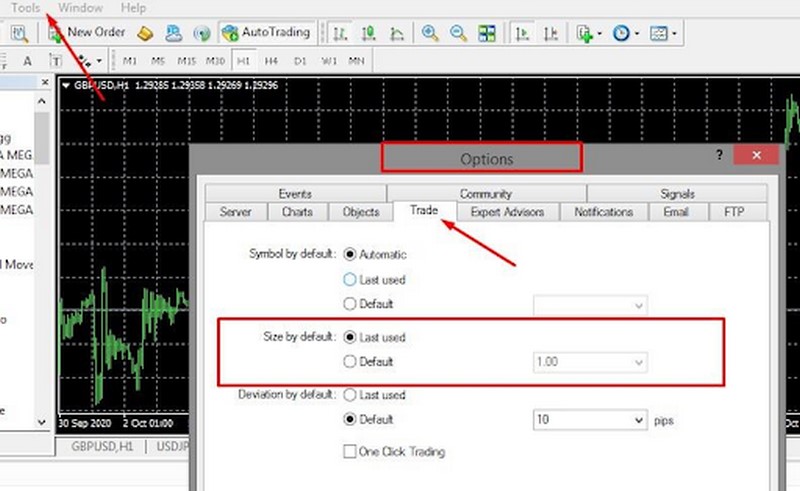Click the chart templates icon
Image resolution: width=800 pixels, height=491 pixels.
[659, 34]
